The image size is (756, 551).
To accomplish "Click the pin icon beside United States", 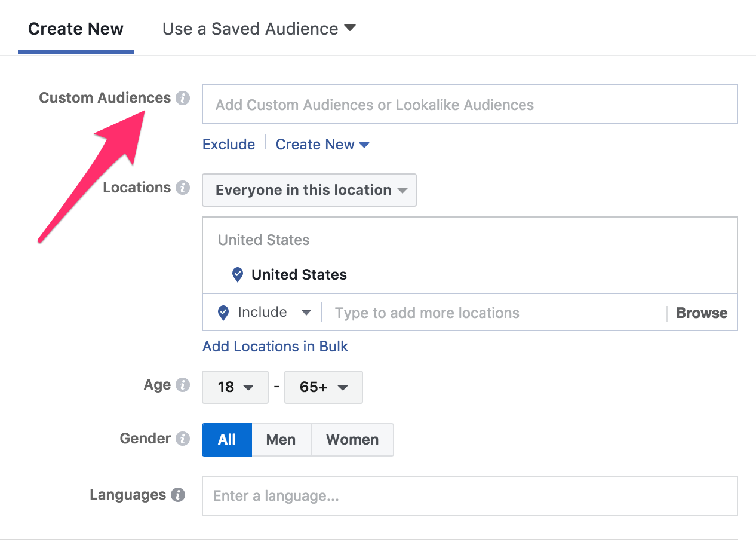I will point(238,274).
